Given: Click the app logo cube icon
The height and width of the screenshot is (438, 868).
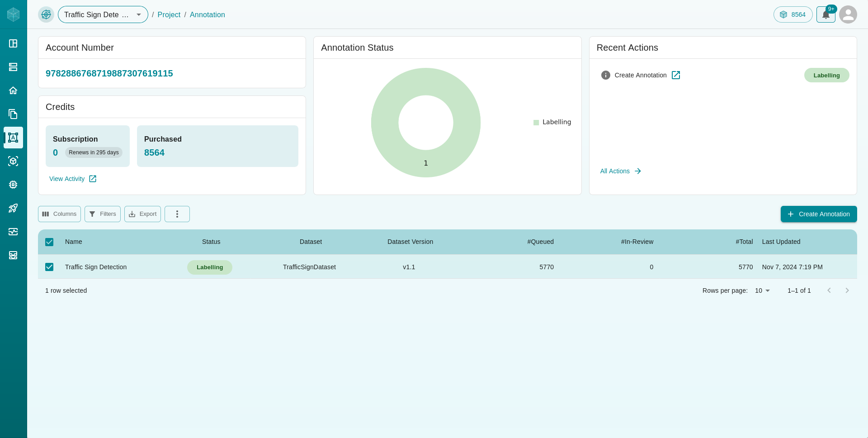Looking at the screenshot, I should point(14,14).
